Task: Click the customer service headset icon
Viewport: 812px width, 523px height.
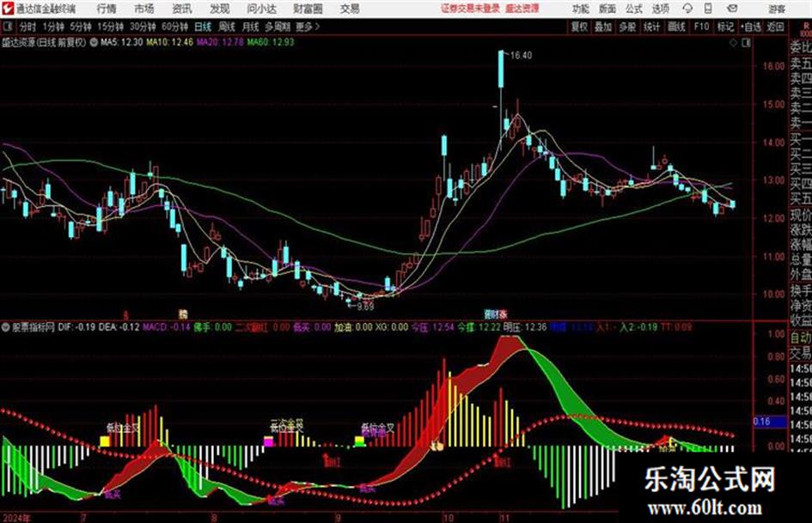Action: tap(687, 9)
